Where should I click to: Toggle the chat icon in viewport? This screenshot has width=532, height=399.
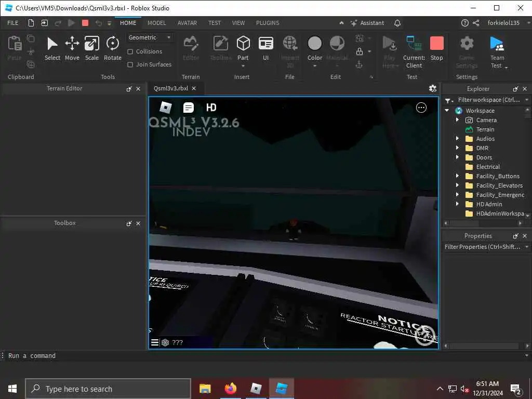pyautogui.click(x=188, y=108)
